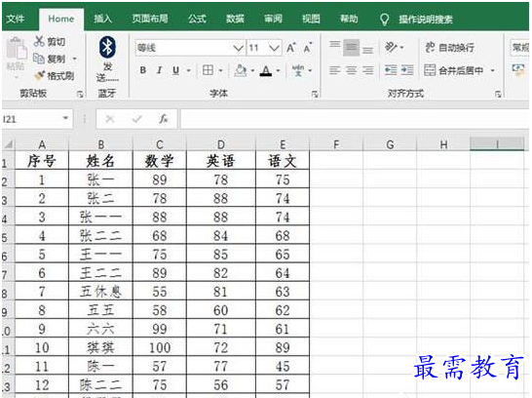Select the 数学 header cell
Screen dimensions: 532x398
tap(160, 161)
